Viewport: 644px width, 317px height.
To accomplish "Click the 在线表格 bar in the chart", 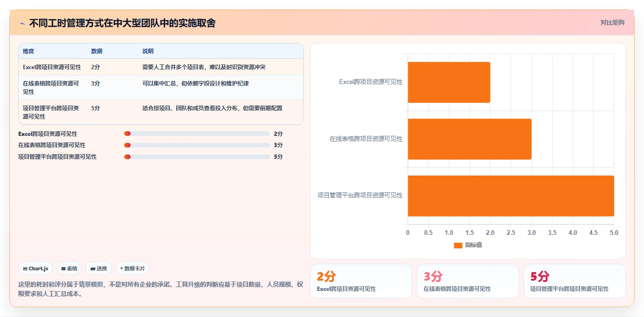I will click(470, 139).
